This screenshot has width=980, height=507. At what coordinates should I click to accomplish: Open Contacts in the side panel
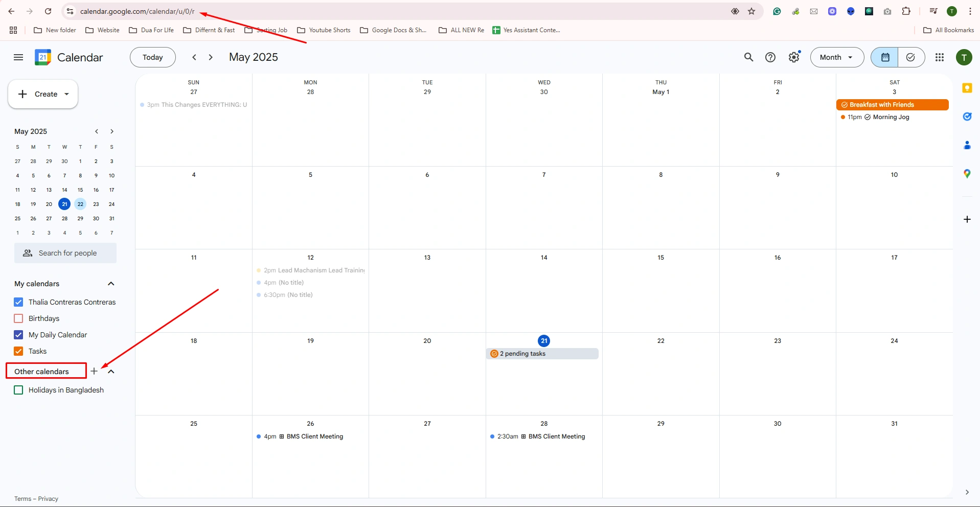point(967,145)
